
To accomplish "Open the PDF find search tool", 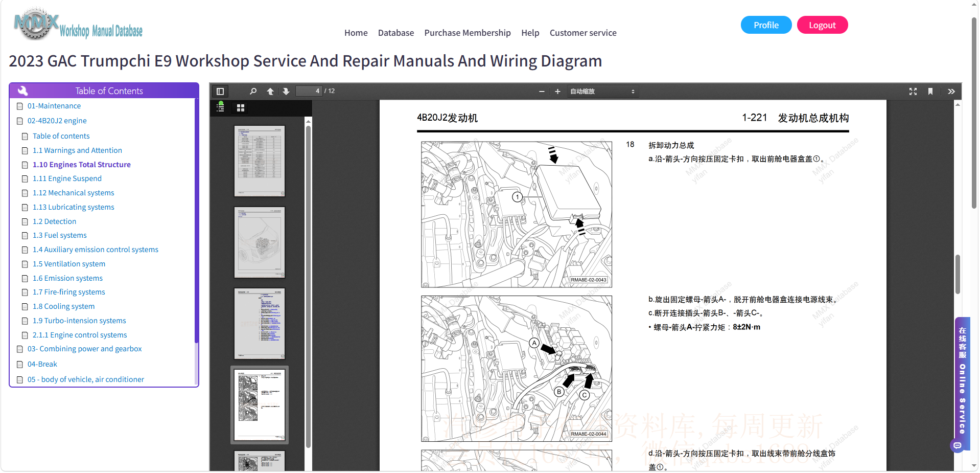I will 253,92.
